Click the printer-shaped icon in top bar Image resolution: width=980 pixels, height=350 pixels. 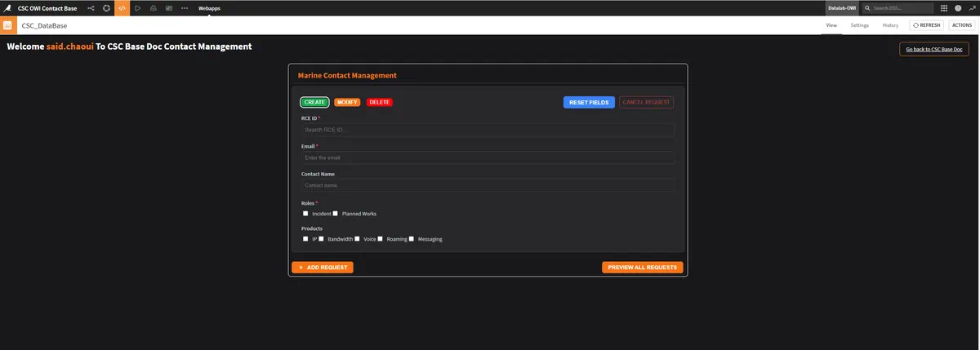pos(153,7)
